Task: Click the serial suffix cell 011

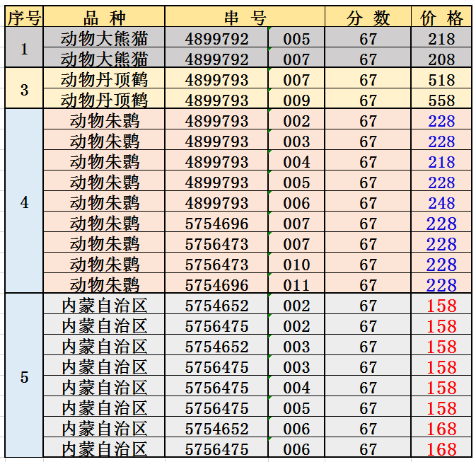Action: pos(296,285)
